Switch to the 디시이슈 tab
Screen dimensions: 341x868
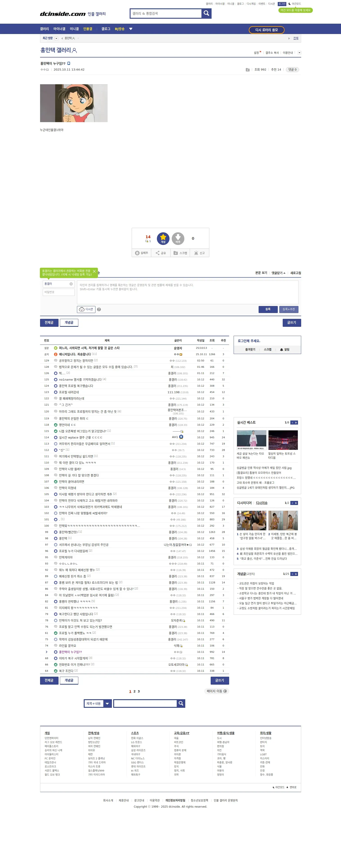tap(262, 503)
